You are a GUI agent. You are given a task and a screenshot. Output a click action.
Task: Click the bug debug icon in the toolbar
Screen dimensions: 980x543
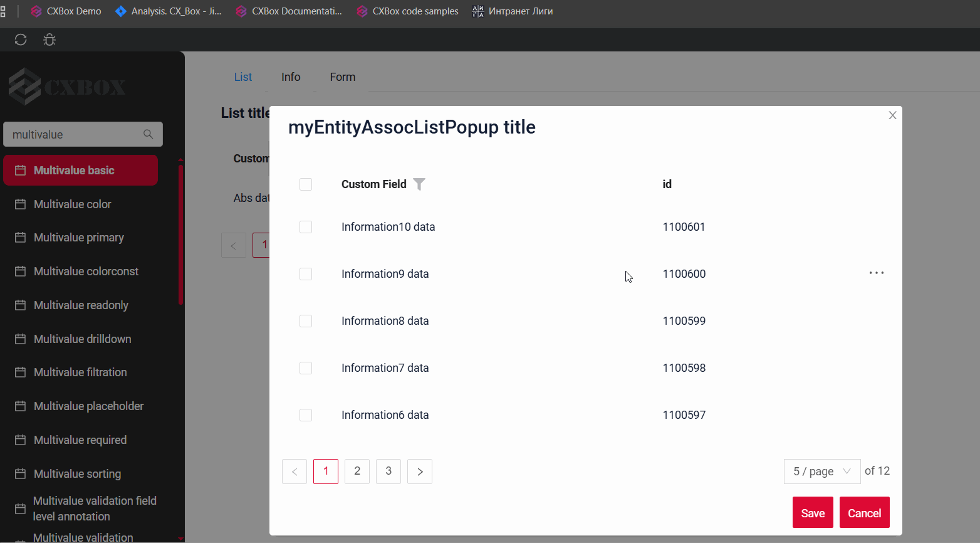[50, 40]
